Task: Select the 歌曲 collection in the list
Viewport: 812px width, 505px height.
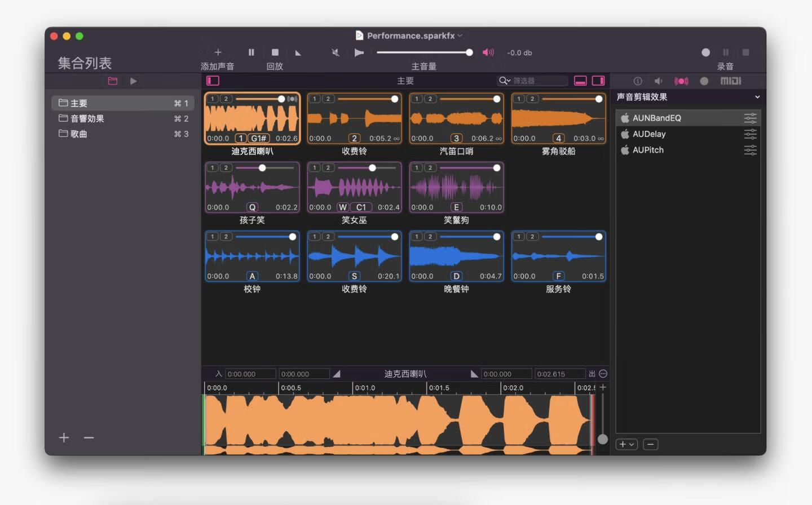Action: point(79,134)
